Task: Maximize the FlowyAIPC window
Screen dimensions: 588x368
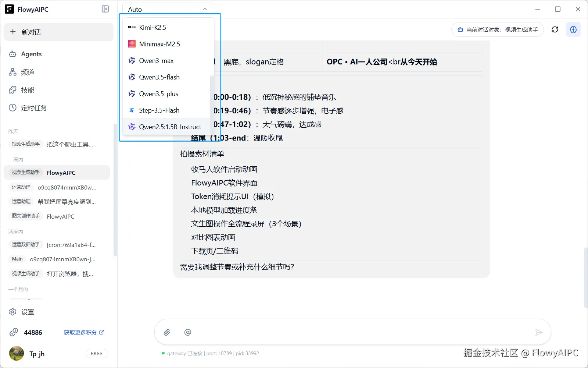Action: point(558,9)
